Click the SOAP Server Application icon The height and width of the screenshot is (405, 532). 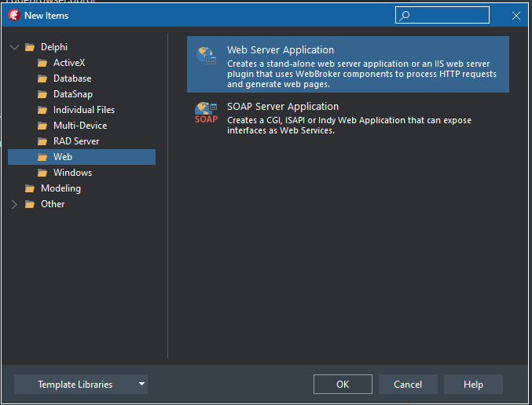point(206,113)
